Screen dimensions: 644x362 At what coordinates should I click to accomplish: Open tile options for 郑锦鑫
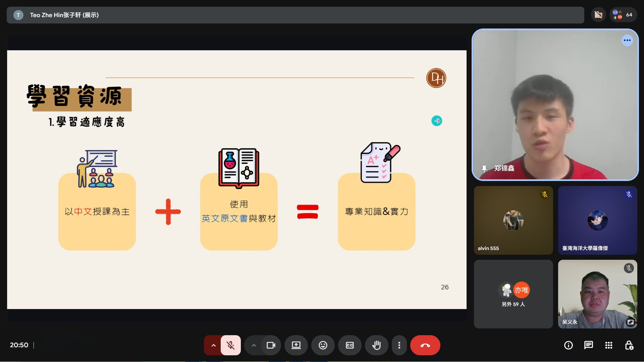627,40
